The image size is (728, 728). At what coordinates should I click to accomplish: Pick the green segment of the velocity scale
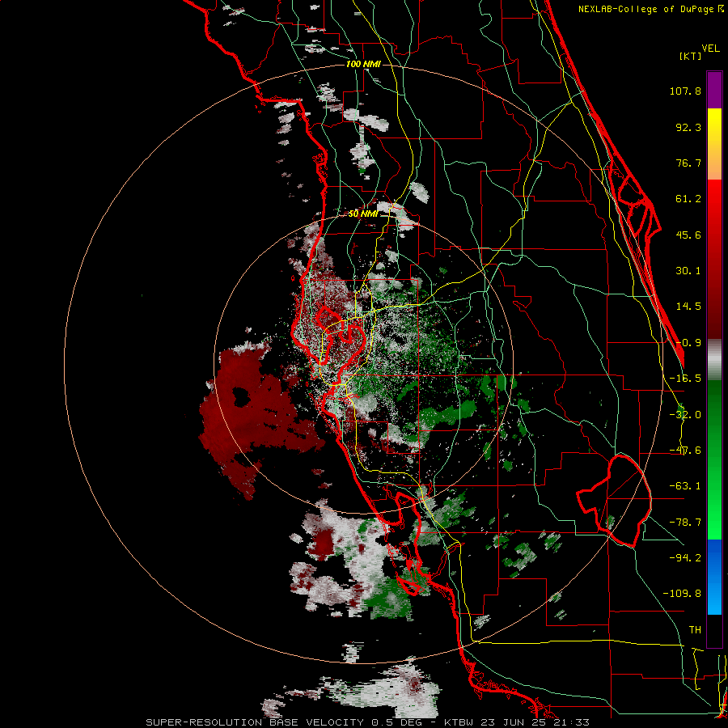click(714, 459)
